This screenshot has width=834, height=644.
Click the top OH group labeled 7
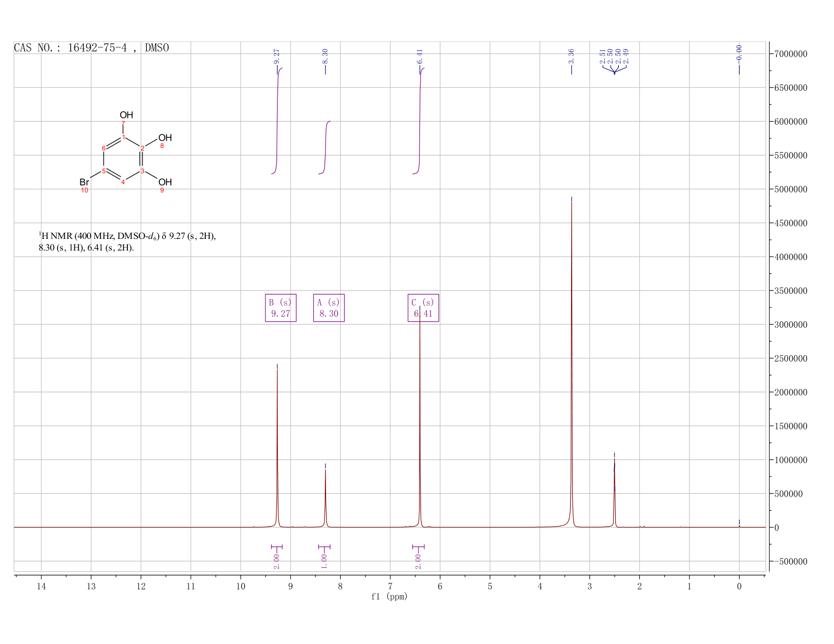click(126, 115)
